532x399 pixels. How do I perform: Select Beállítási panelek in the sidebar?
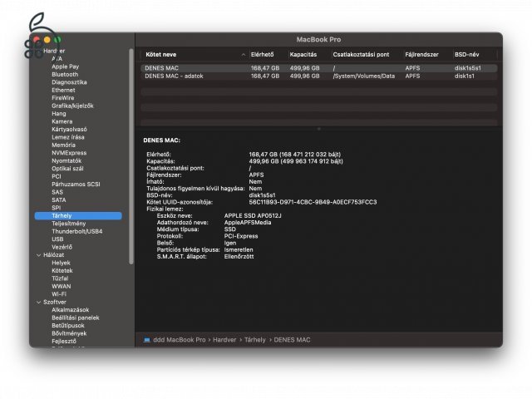coord(76,318)
